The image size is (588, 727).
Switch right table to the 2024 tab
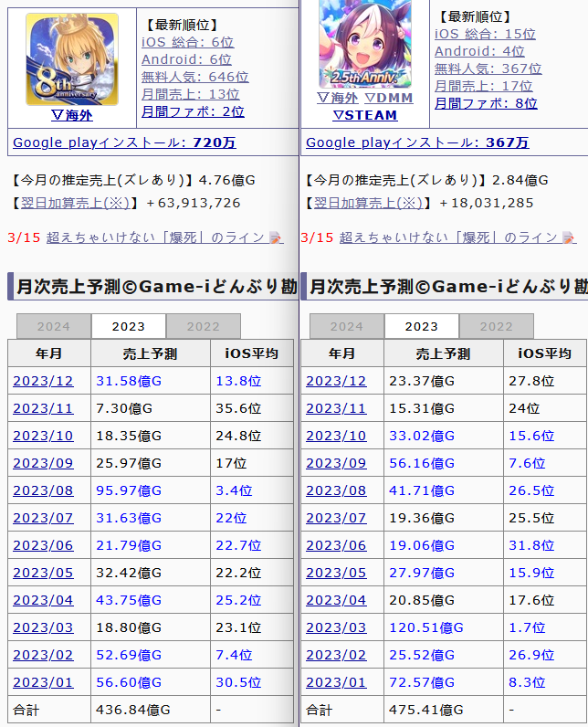tap(347, 326)
